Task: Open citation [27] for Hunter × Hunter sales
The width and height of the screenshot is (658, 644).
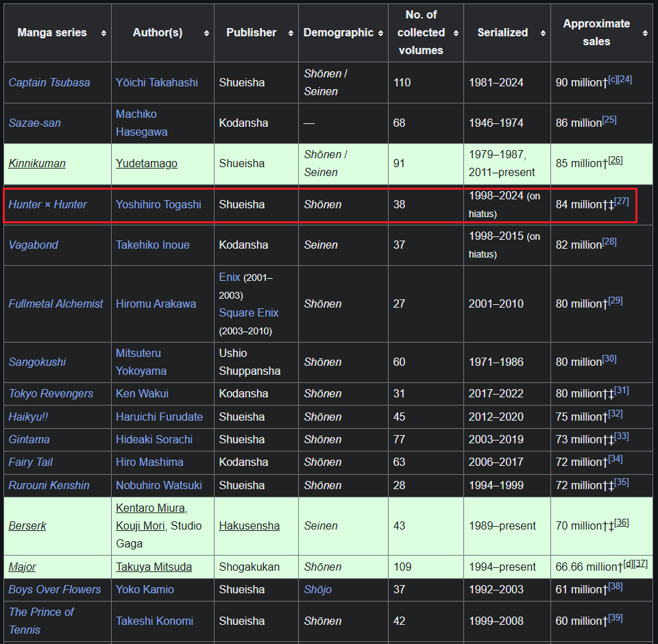Action: (622, 201)
